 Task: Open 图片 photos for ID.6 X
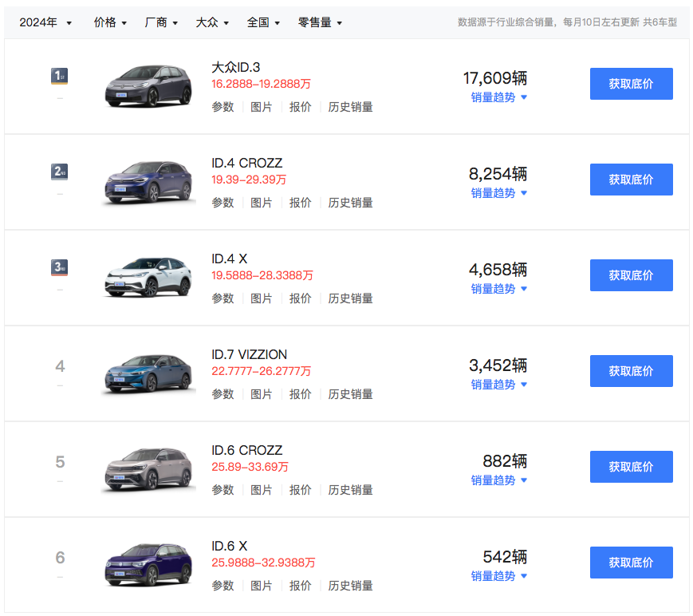click(262, 586)
